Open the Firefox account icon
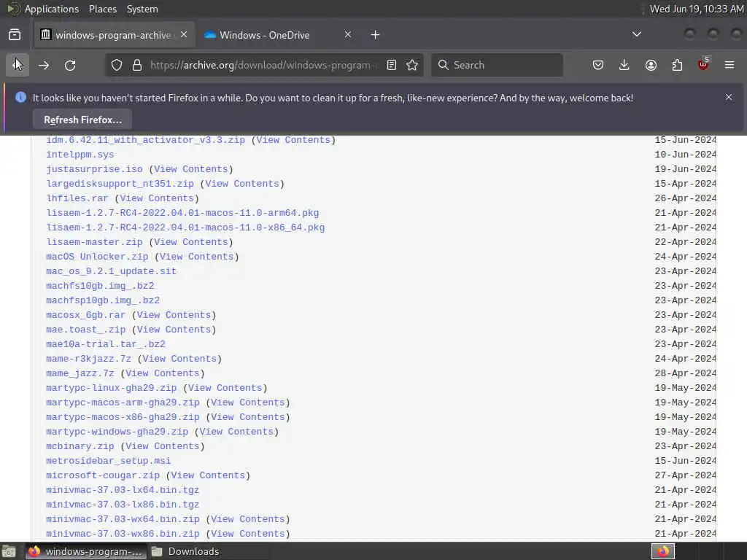This screenshot has height=560, width=747. 651,65
